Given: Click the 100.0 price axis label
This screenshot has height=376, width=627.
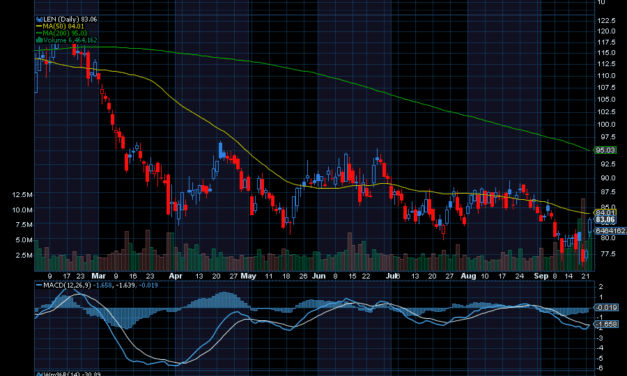Looking at the screenshot, I should 606,124.
